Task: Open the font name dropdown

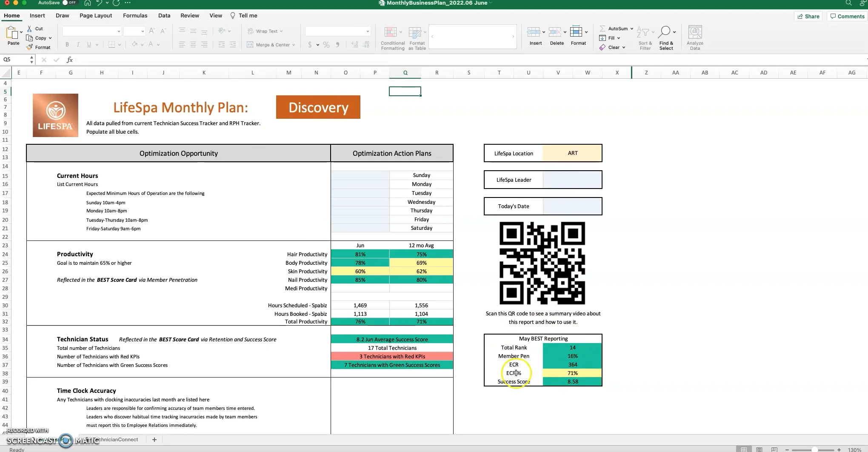Action: 119,31
